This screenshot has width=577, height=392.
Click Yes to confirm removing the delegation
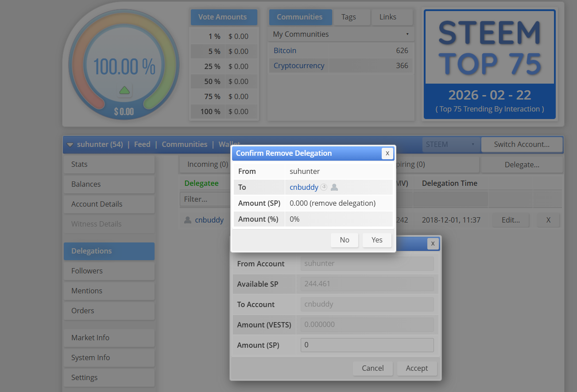(377, 240)
